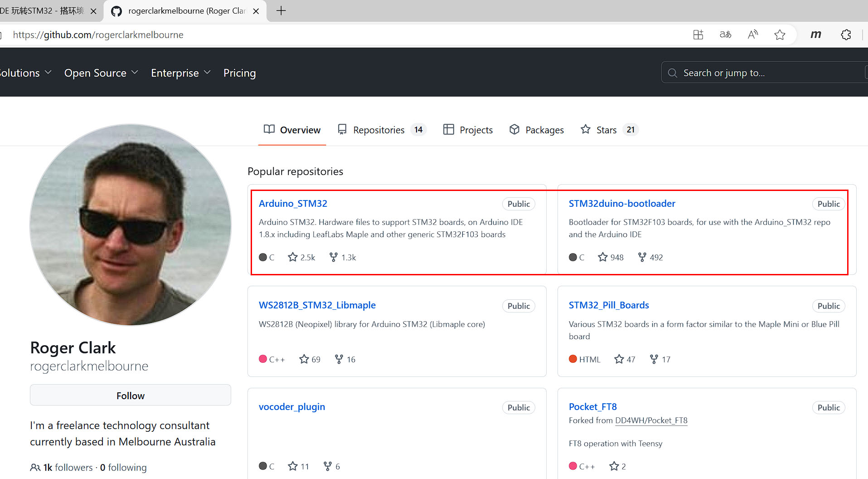
Task: Open the WS2812B_STM32_Libmaple repository
Action: 317,305
